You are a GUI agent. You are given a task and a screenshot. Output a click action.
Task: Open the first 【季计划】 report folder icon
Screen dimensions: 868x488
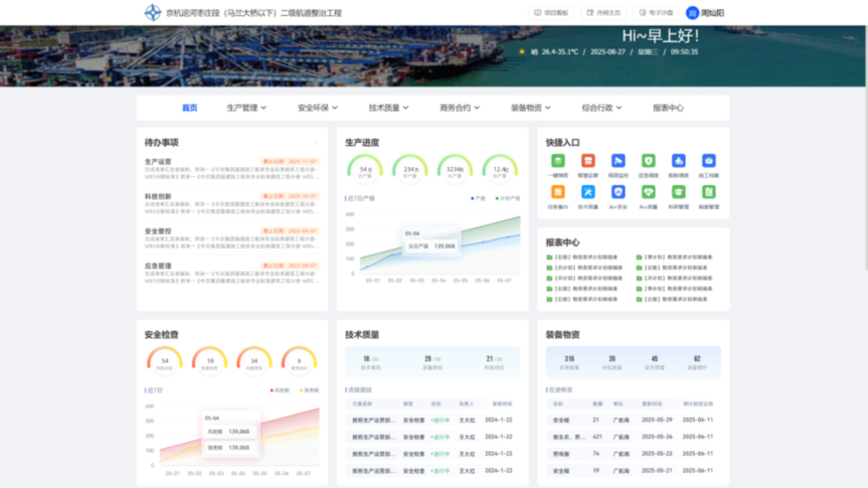click(639, 257)
